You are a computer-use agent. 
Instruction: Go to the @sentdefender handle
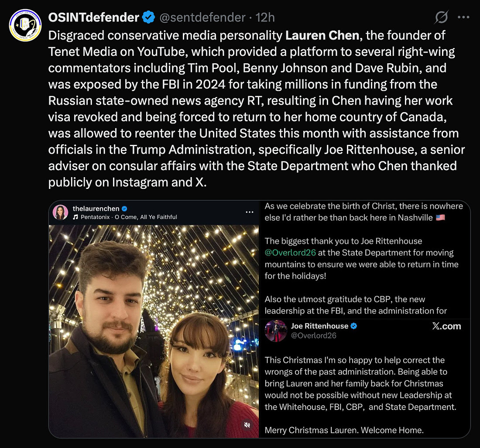(x=202, y=17)
